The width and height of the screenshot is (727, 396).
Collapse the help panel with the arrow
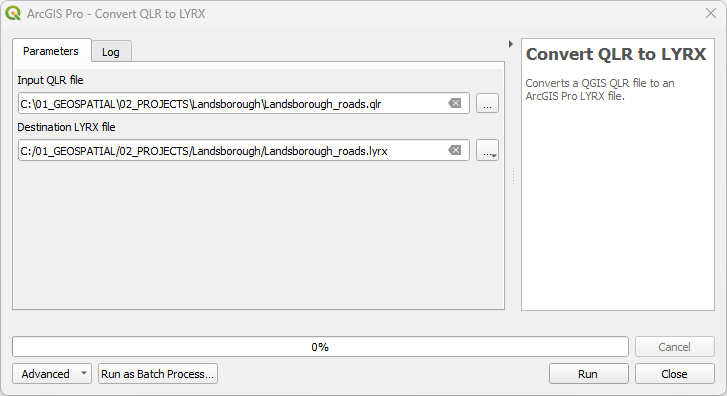coord(510,44)
